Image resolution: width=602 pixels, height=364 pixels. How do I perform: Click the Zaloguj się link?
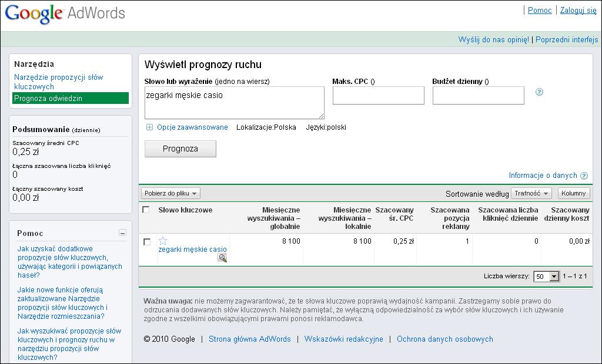pyautogui.click(x=578, y=11)
